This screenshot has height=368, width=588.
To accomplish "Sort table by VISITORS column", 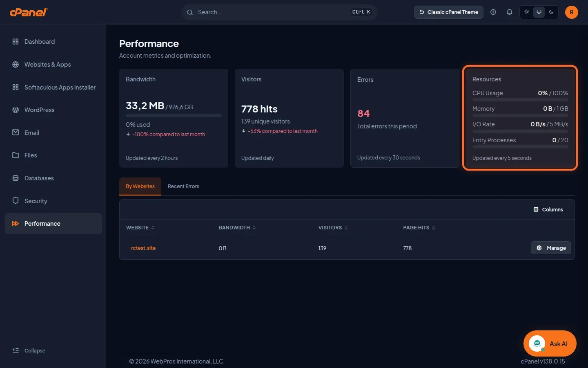I will pyautogui.click(x=333, y=228).
